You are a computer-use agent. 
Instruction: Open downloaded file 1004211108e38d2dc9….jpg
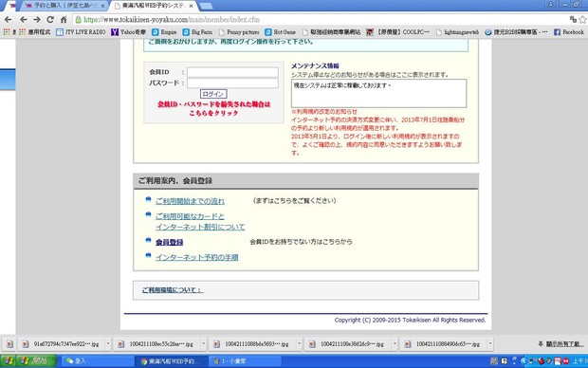(x=348, y=344)
